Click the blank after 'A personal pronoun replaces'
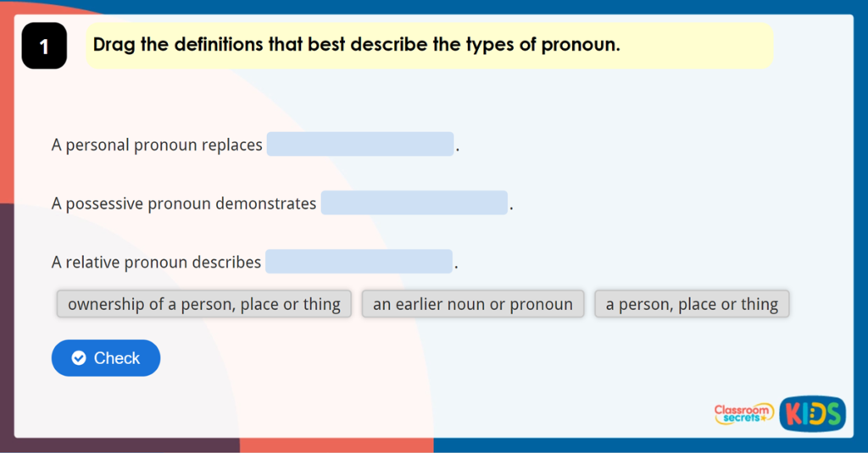The image size is (868, 453). tap(360, 145)
